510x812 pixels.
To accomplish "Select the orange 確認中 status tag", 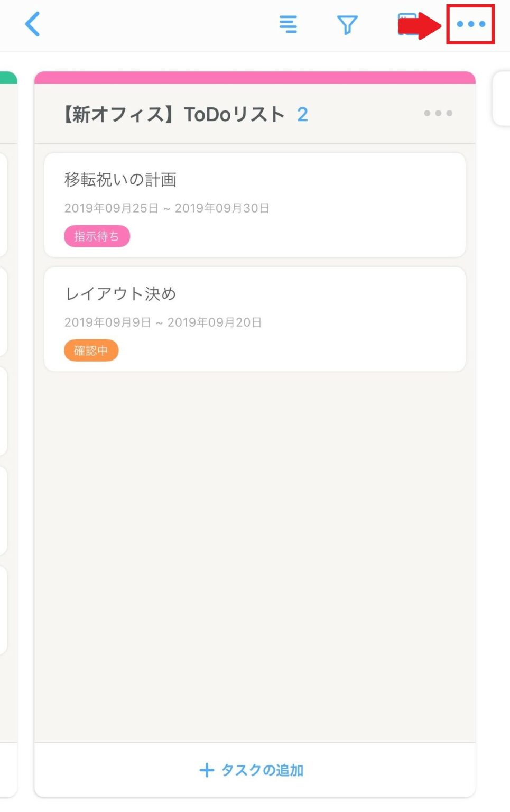I will pyautogui.click(x=91, y=350).
